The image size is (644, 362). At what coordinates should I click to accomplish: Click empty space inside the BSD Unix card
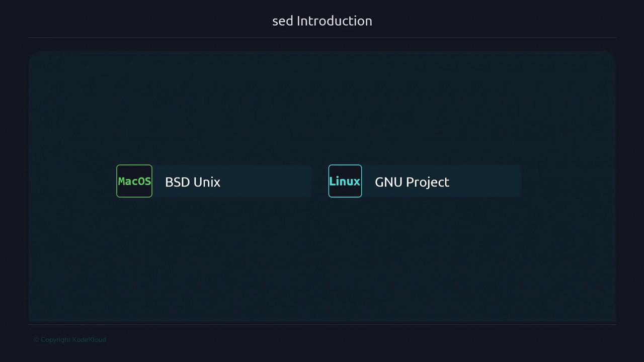[272, 181]
